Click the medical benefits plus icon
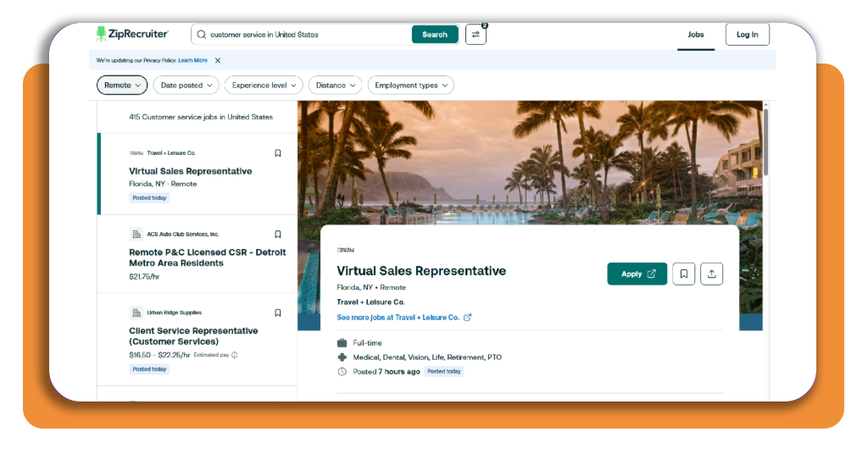 point(342,357)
